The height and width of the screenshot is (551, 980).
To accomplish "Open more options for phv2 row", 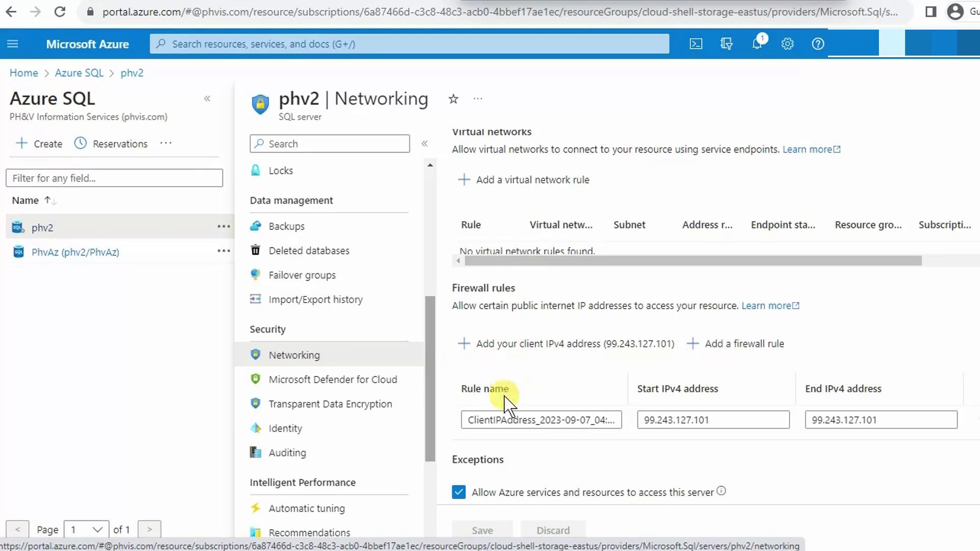I will (224, 227).
